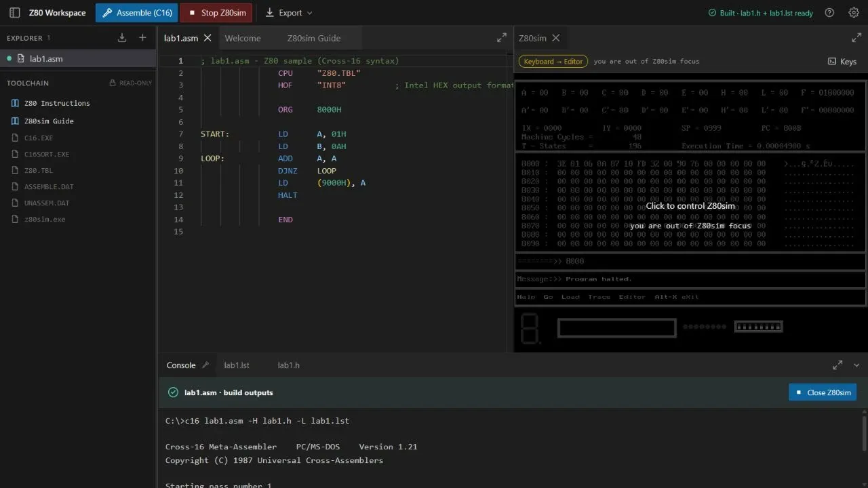Click the START: label in code

tap(215, 134)
